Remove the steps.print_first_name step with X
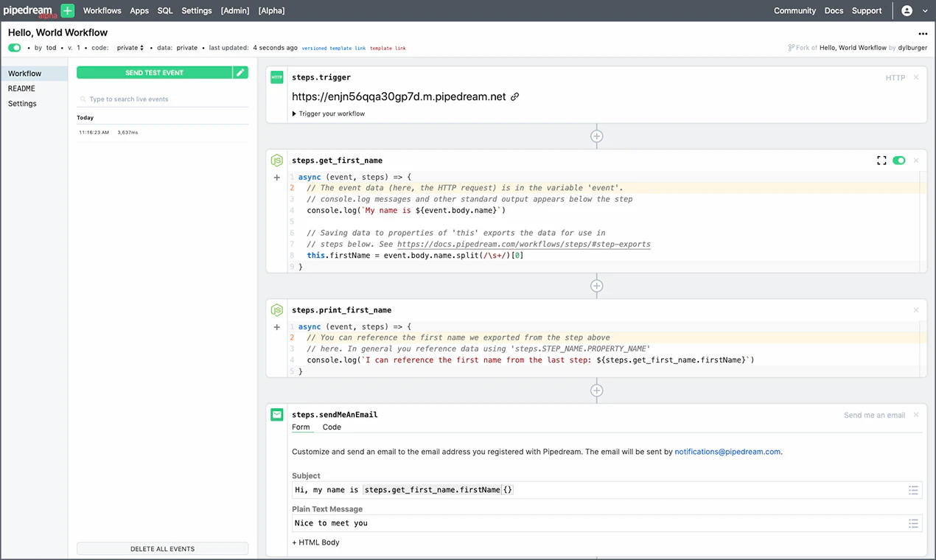 click(916, 310)
